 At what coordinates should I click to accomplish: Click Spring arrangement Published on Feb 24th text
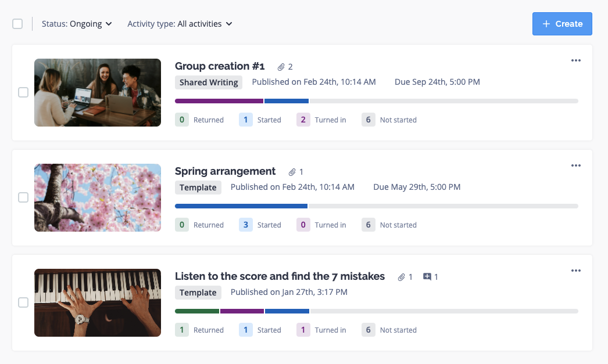292,187
